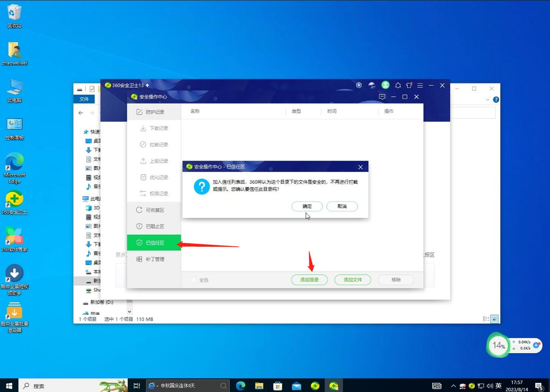The height and width of the screenshot is (392, 550).
Task: Open File Explorer from the taskbar
Action: [259, 386]
